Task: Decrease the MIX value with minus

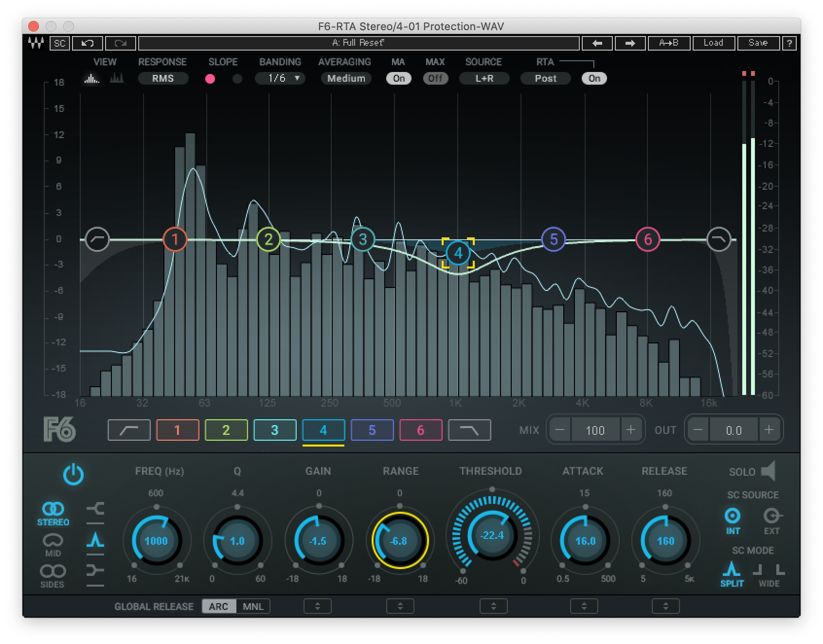Action: pos(560,430)
